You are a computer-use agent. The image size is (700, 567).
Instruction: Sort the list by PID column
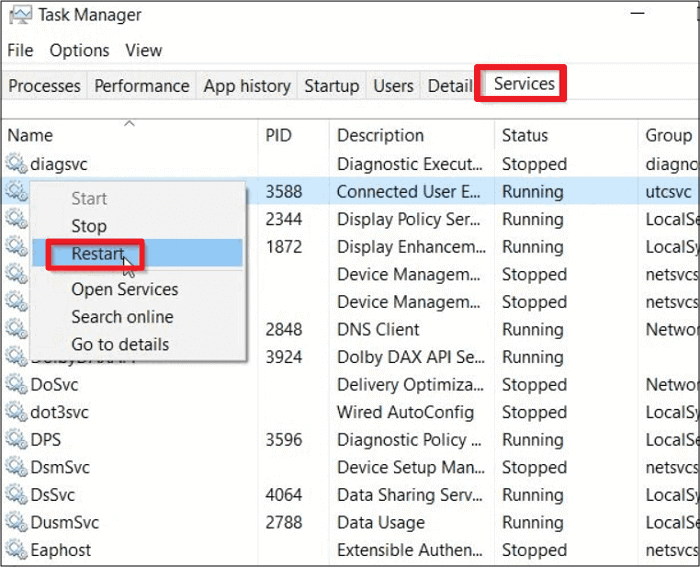click(278, 135)
